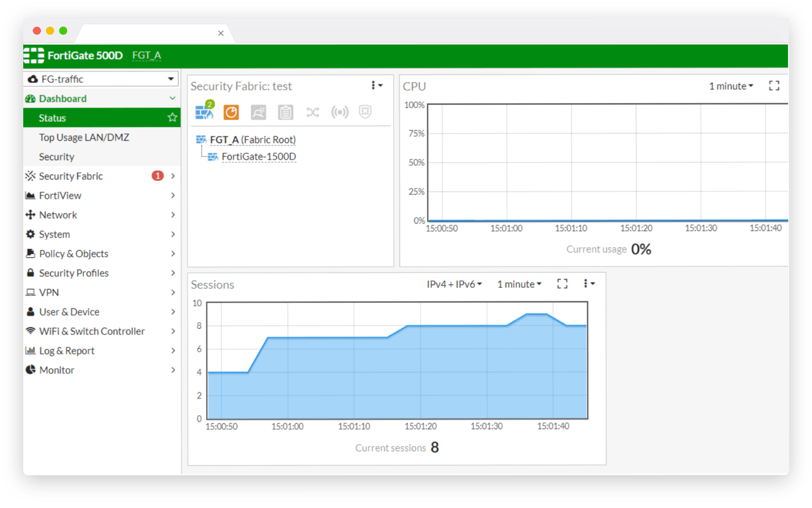Expand the FortiView menu chevron
812x508 pixels.
coord(173,195)
